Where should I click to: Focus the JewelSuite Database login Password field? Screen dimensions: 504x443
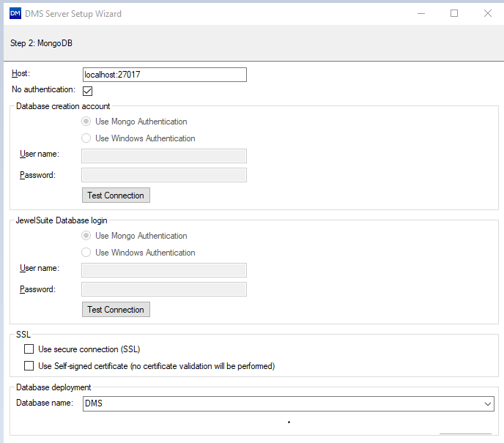[x=164, y=288]
